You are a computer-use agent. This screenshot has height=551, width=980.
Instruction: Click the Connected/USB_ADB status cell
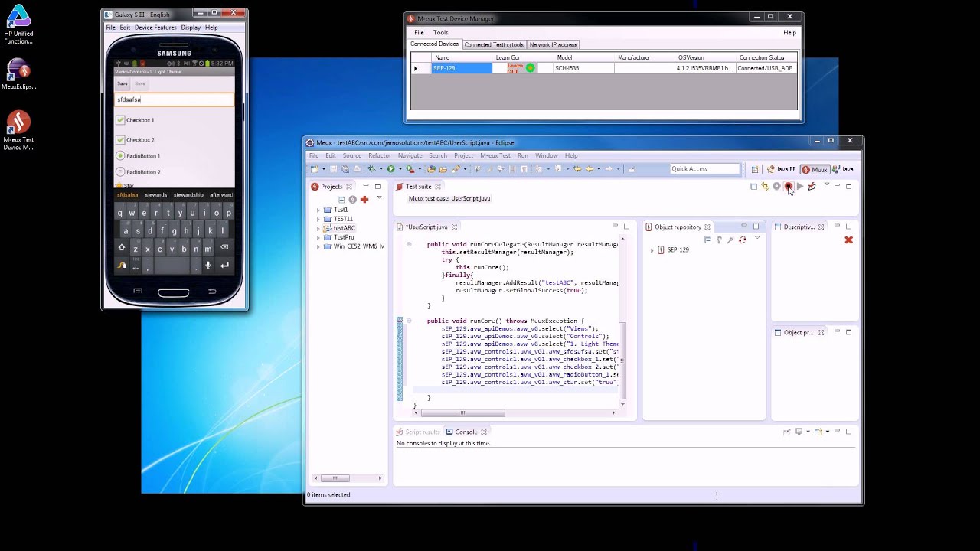[x=766, y=68]
